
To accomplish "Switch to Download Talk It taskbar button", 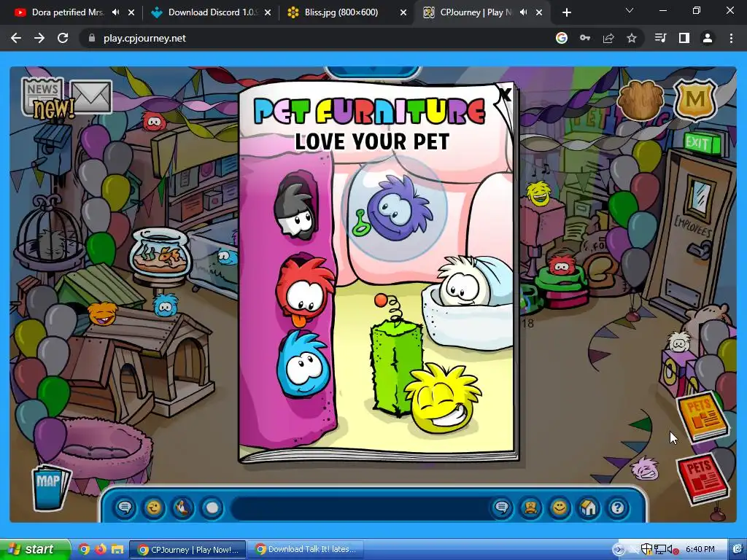I will pyautogui.click(x=306, y=550).
